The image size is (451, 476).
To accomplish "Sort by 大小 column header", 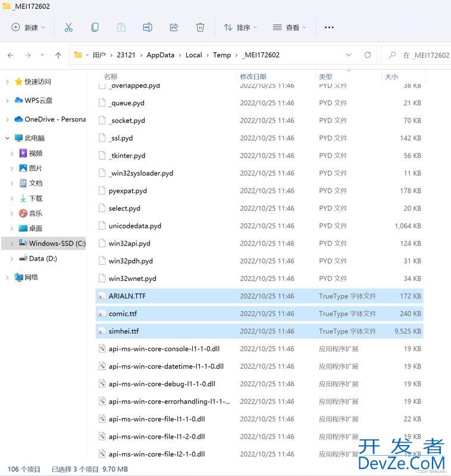I will 392,77.
